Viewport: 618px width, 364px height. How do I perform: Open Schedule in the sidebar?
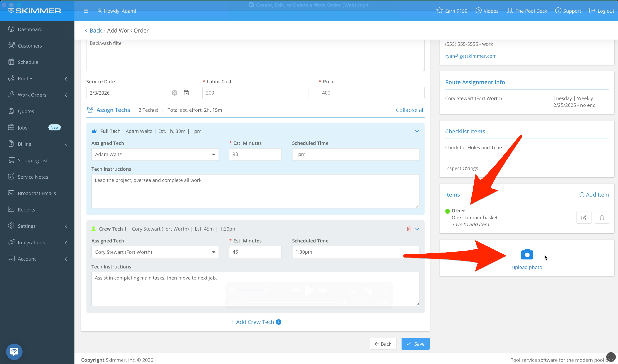[x=28, y=62]
